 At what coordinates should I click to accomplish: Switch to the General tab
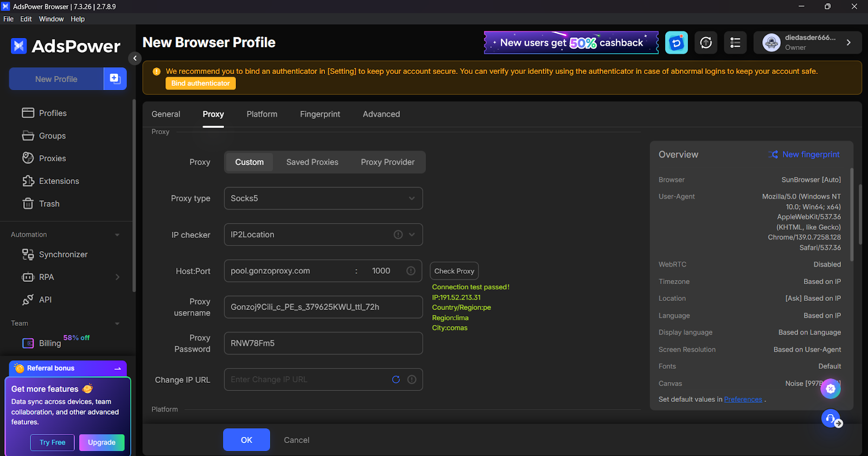(166, 114)
